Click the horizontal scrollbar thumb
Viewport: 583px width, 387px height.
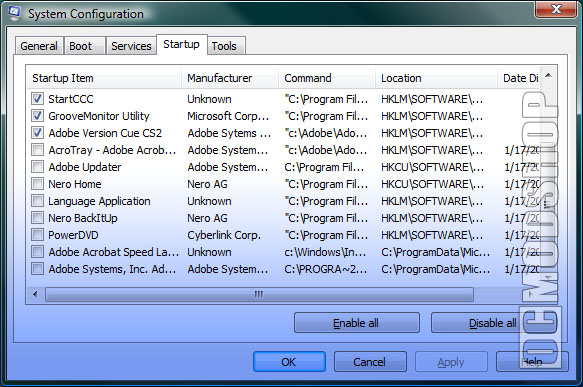[x=259, y=294]
